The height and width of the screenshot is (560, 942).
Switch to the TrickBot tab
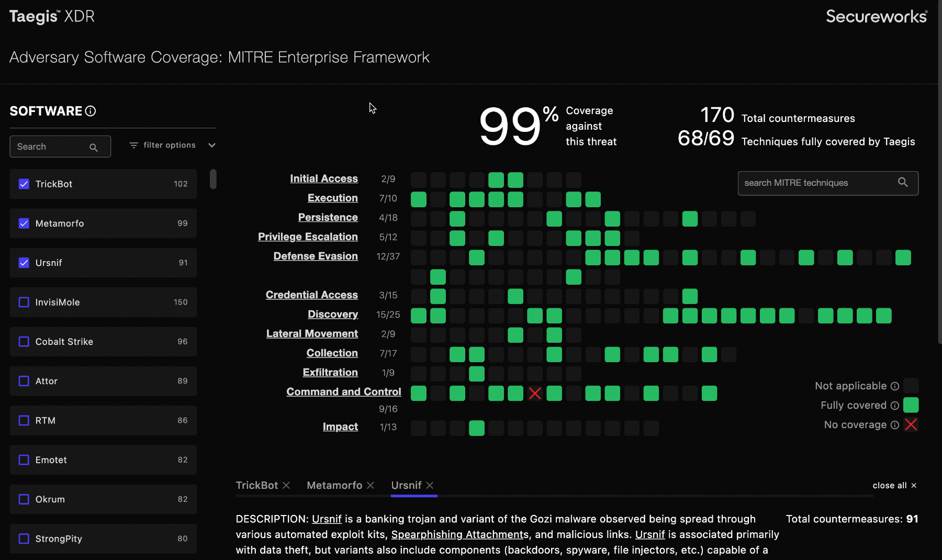[257, 485]
